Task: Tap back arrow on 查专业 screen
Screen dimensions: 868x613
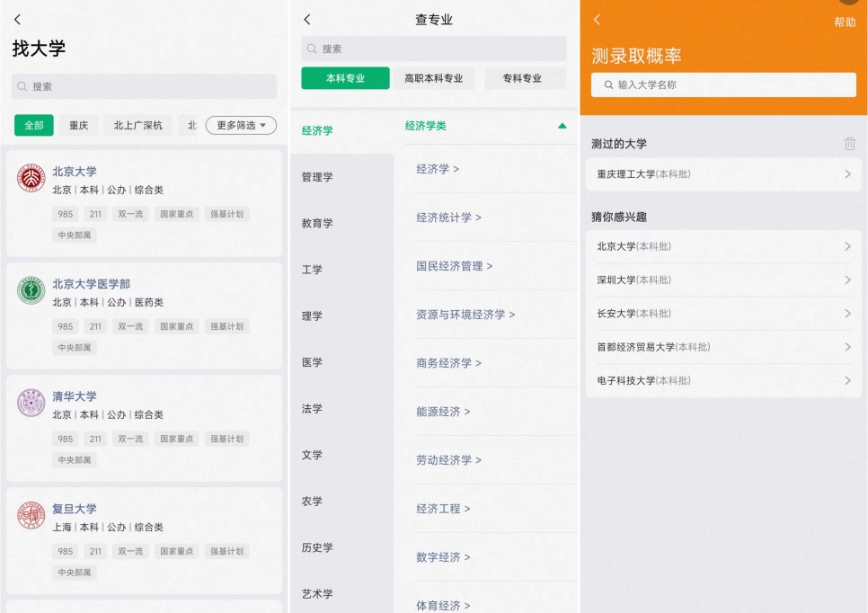Action: point(307,19)
